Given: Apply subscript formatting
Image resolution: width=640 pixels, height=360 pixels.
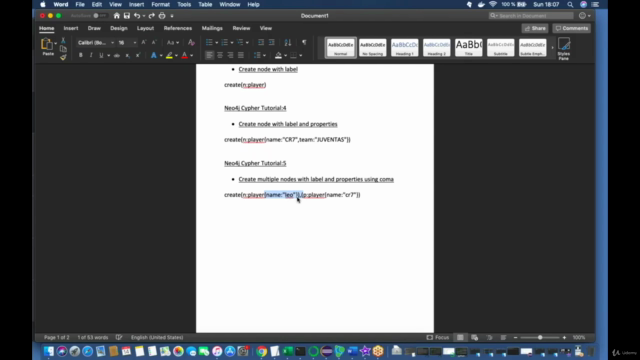Looking at the screenshot, I should click(127, 55).
